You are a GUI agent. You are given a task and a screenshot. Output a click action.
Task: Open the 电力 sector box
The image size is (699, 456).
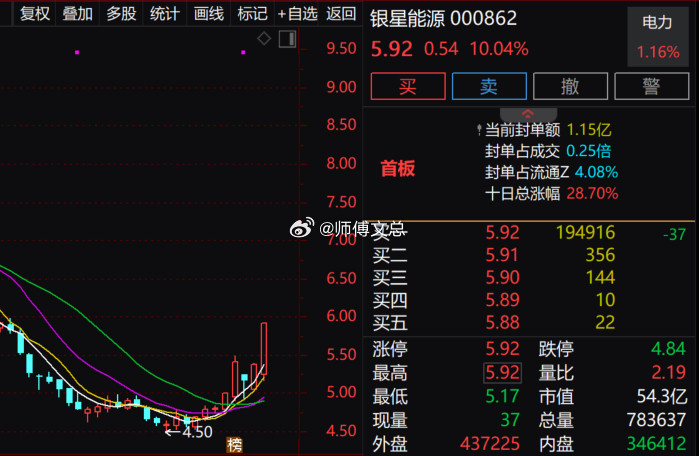[x=658, y=37]
